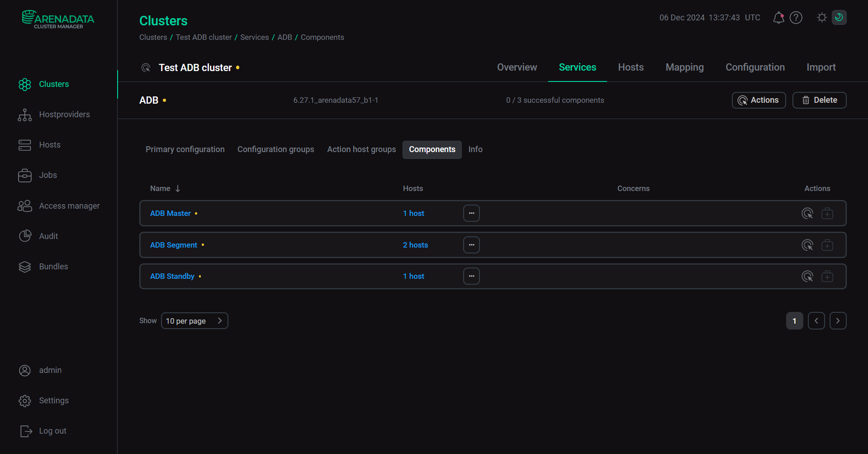The image size is (868, 454).
Task: Switch to the Configuration tab
Action: [755, 67]
